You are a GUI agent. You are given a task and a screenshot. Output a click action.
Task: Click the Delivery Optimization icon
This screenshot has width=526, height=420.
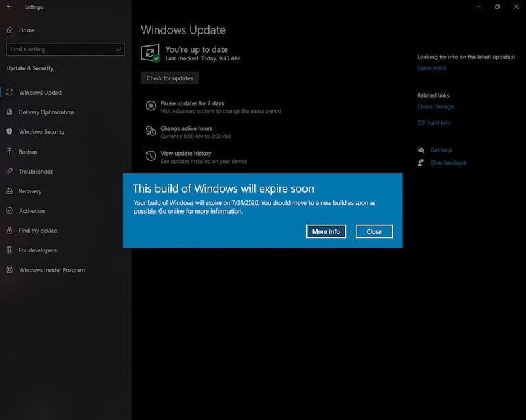click(x=9, y=112)
